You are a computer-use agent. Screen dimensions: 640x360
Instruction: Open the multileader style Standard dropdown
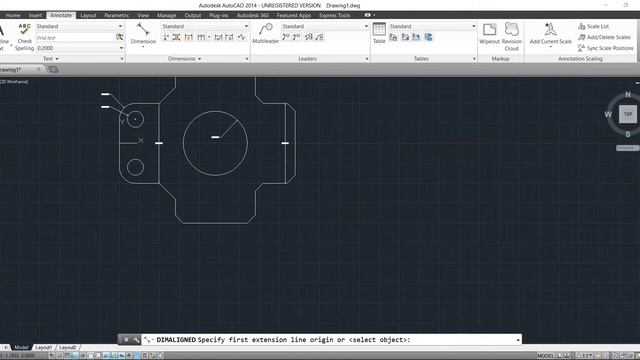click(x=366, y=26)
